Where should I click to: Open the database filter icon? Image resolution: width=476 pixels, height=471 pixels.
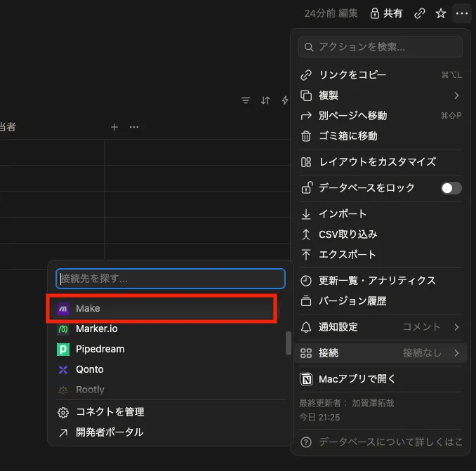point(246,100)
